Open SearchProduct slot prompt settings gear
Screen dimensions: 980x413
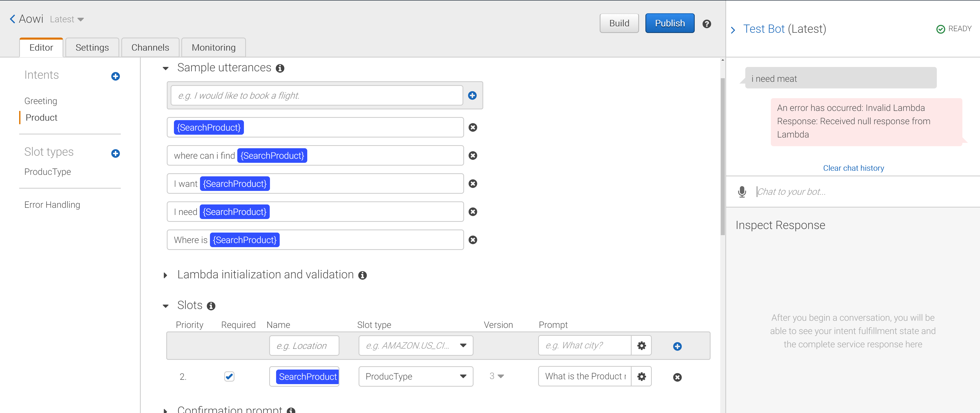coord(641,376)
